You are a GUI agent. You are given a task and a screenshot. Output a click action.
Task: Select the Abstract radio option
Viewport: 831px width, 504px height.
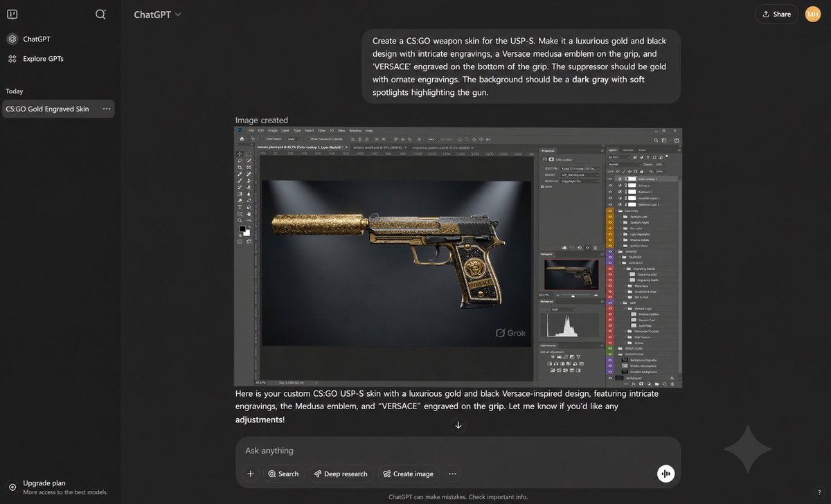(x=543, y=175)
